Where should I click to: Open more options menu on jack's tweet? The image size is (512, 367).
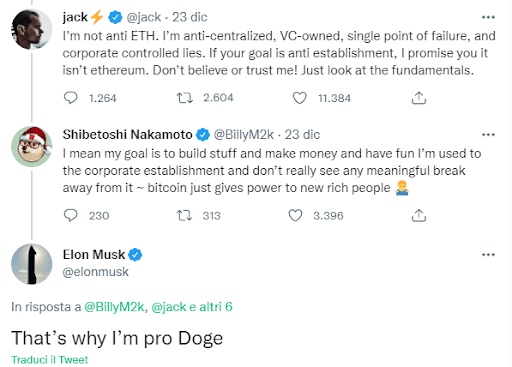488,17
